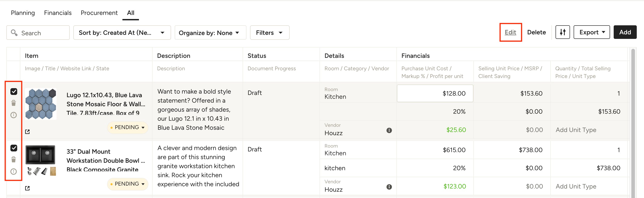The height and width of the screenshot is (198, 644).
Task: Delete the Dual Mount sink row with trash icon
Action: point(14,159)
